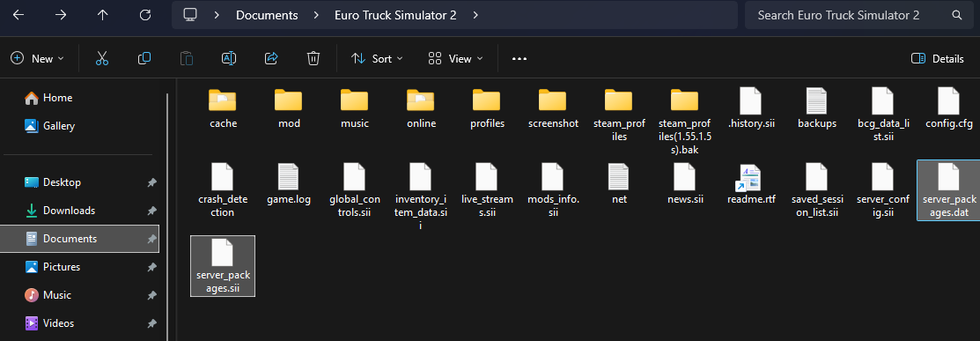Click the Share icon in toolbar

pos(271,58)
